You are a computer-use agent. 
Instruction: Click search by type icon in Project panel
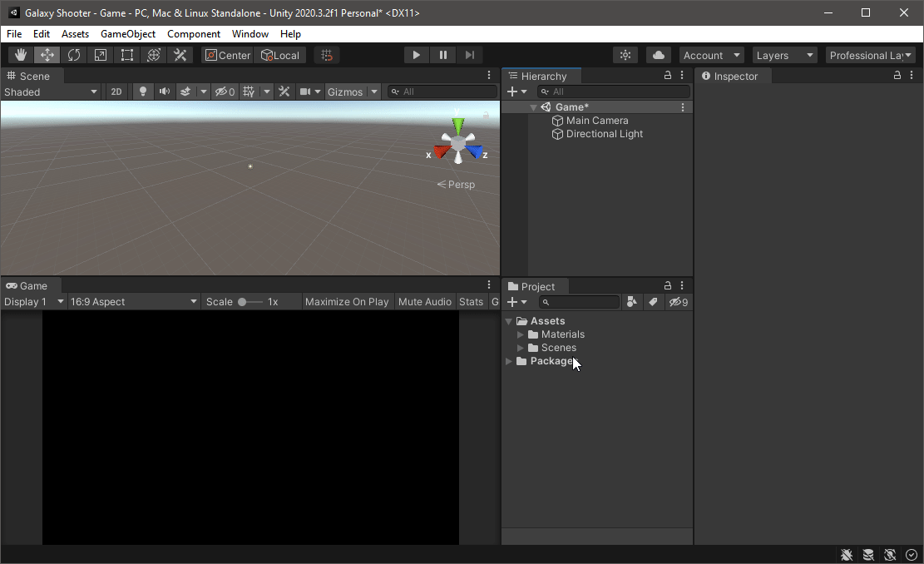point(631,302)
